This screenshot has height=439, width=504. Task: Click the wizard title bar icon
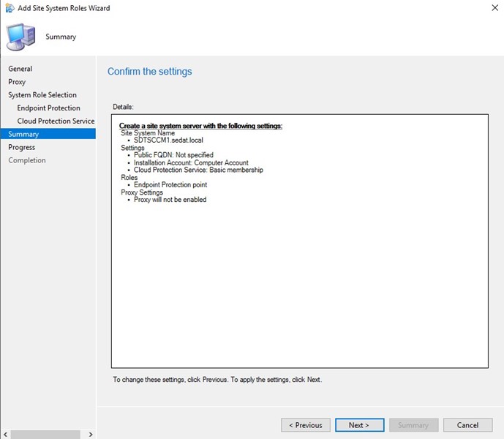[10, 8]
